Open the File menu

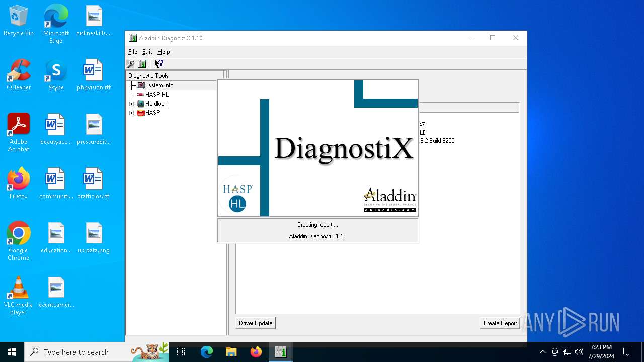click(133, 52)
